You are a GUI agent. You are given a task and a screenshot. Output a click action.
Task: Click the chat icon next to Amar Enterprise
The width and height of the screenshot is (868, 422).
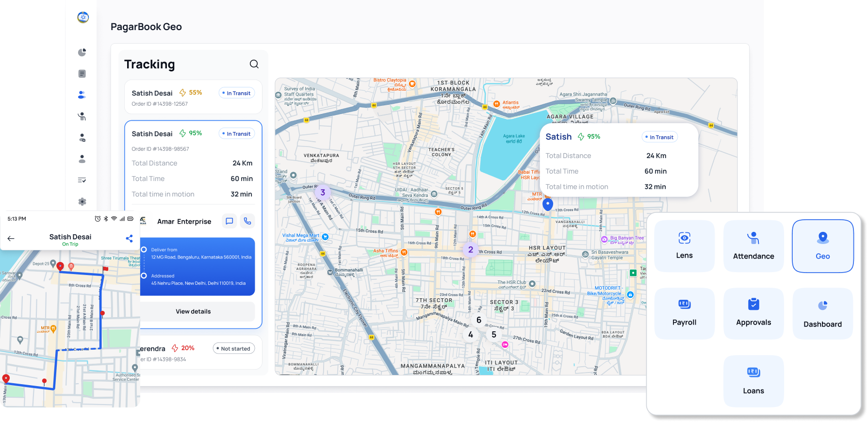point(229,221)
